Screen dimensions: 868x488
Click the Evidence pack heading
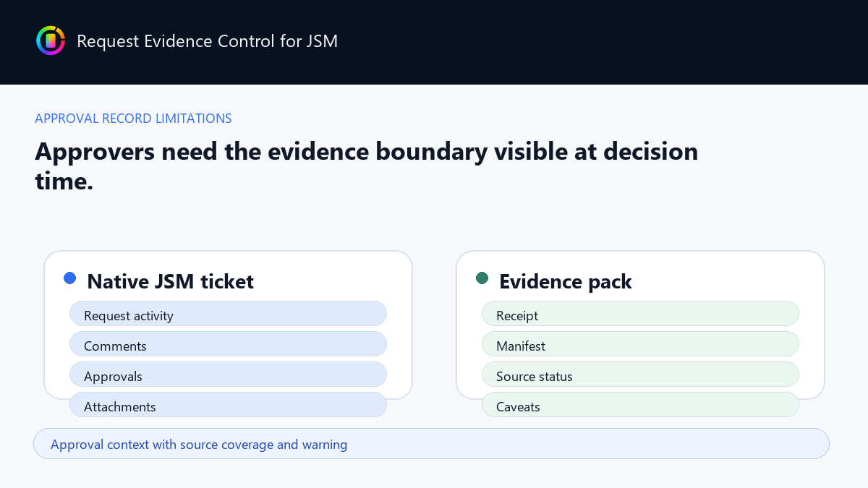coord(566,281)
